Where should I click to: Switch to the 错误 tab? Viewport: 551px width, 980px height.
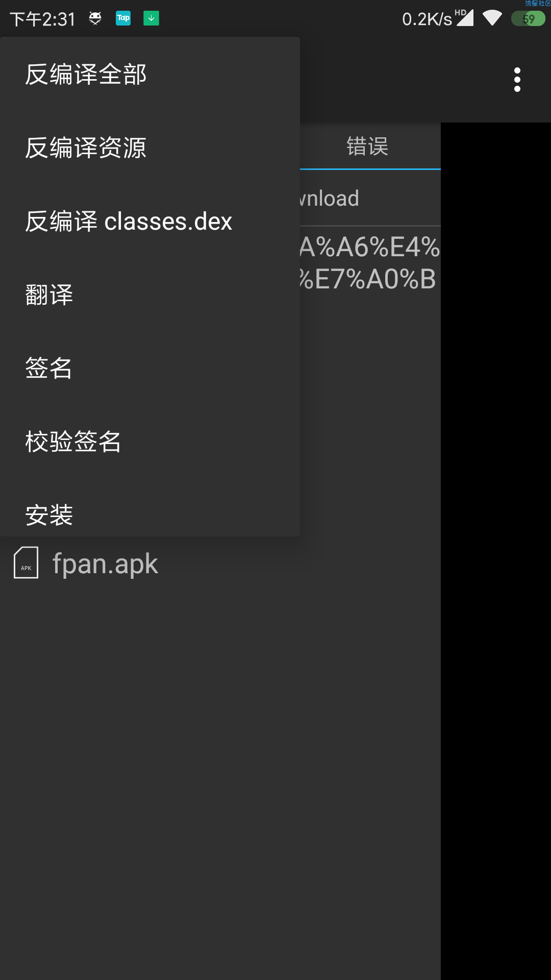(x=367, y=146)
